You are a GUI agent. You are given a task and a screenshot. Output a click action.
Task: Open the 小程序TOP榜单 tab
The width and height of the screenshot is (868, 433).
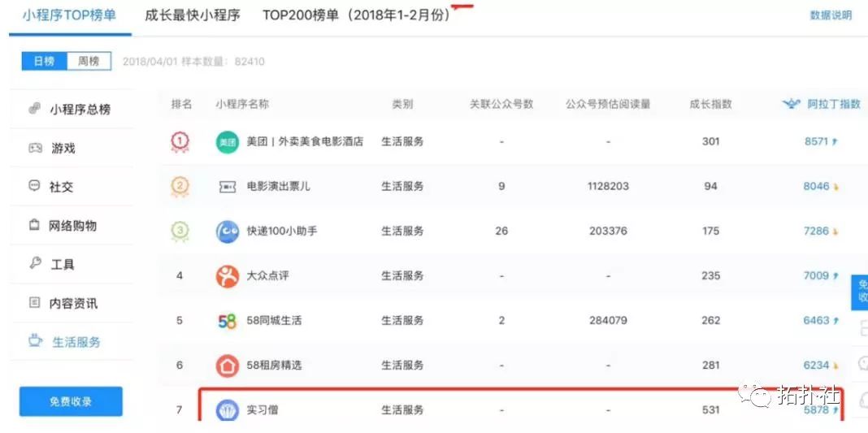(x=69, y=15)
